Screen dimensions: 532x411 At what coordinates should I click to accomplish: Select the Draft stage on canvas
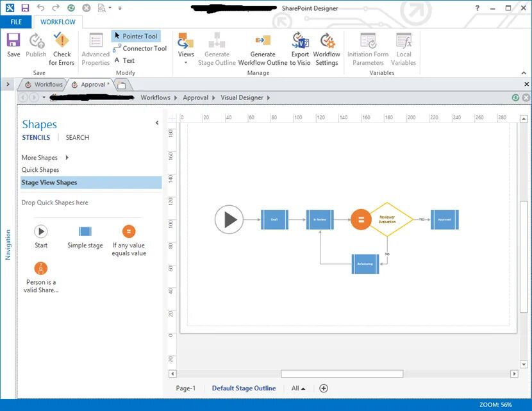pyautogui.click(x=274, y=219)
